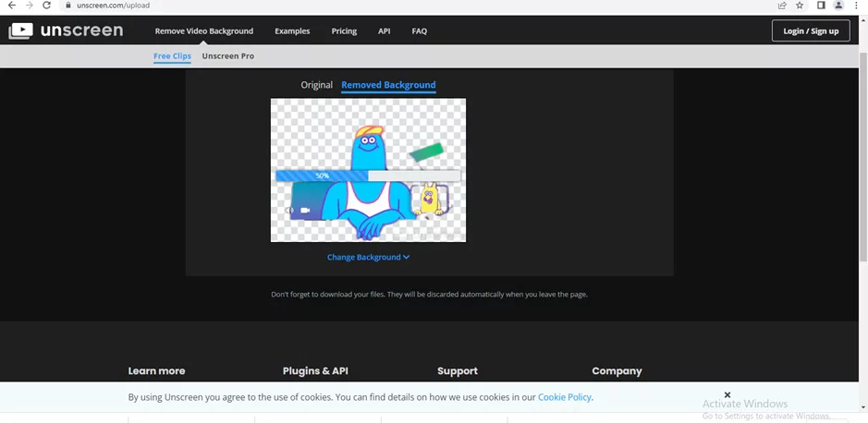Screen dimensions: 868x423
Task: Click the Company footer heading
Action: [x=617, y=371]
